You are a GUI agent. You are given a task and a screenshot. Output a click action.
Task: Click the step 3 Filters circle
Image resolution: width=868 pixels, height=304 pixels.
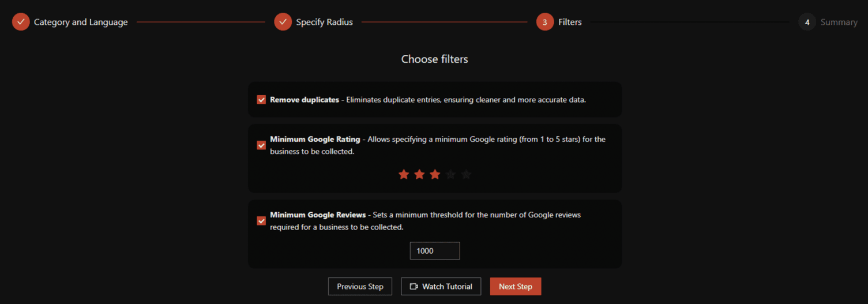(544, 22)
